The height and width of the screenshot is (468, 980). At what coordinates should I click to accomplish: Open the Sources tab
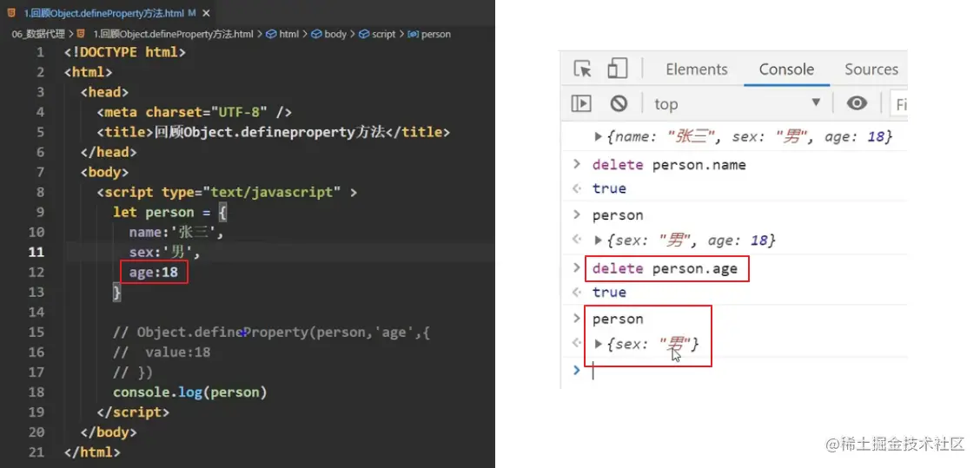(871, 69)
